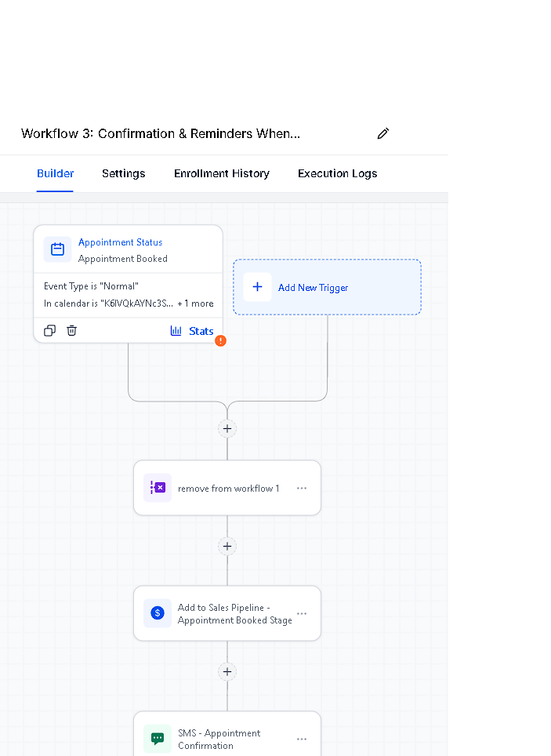Open the options menu for the Add to Sales Pipeline step
Image resolution: width=551 pixels, height=756 pixels.
click(x=302, y=613)
